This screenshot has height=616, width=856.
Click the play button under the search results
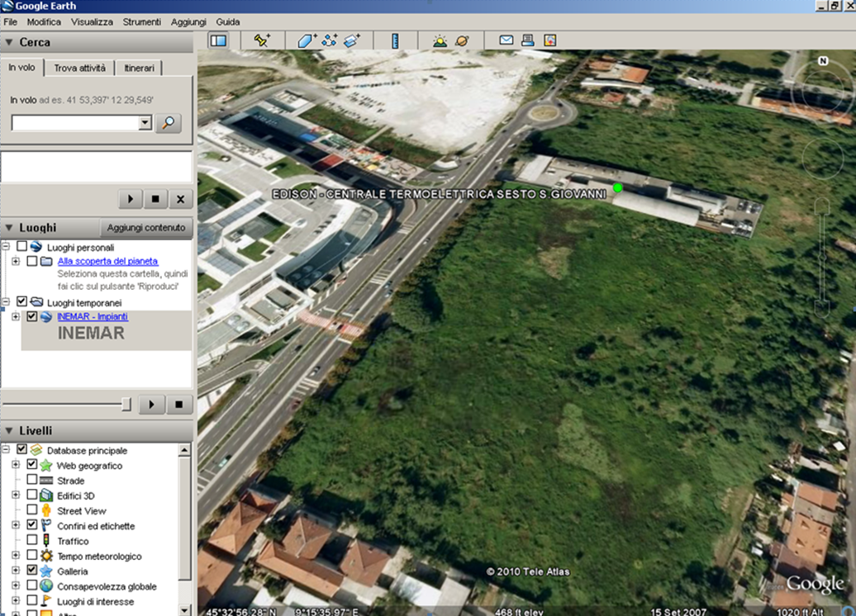[131, 199]
